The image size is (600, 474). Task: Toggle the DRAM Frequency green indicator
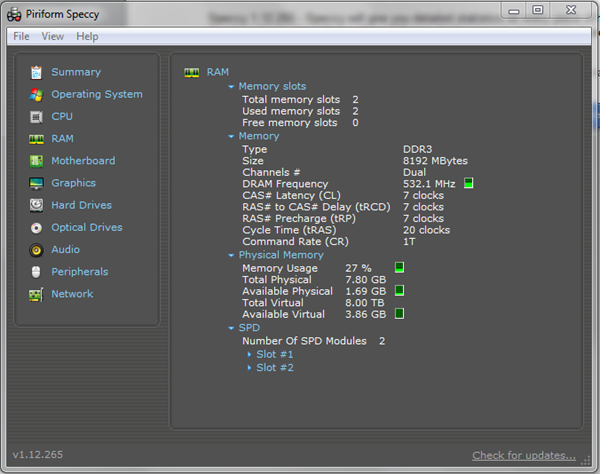point(468,183)
